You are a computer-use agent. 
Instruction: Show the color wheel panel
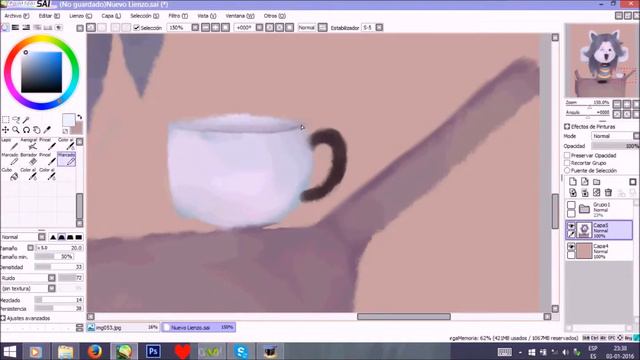click(5, 28)
